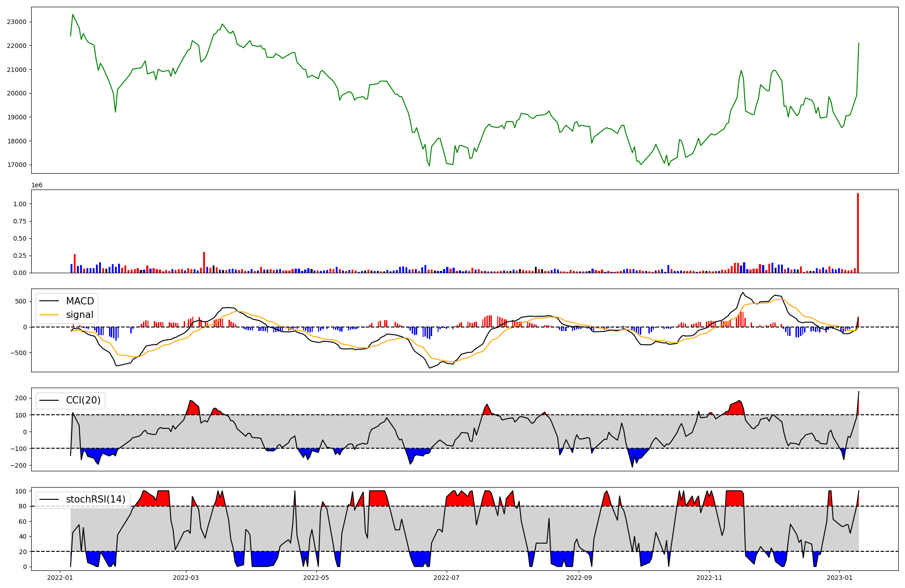Click the 23000 price axis label
Screen dimensions: 905x588
[16, 22]
